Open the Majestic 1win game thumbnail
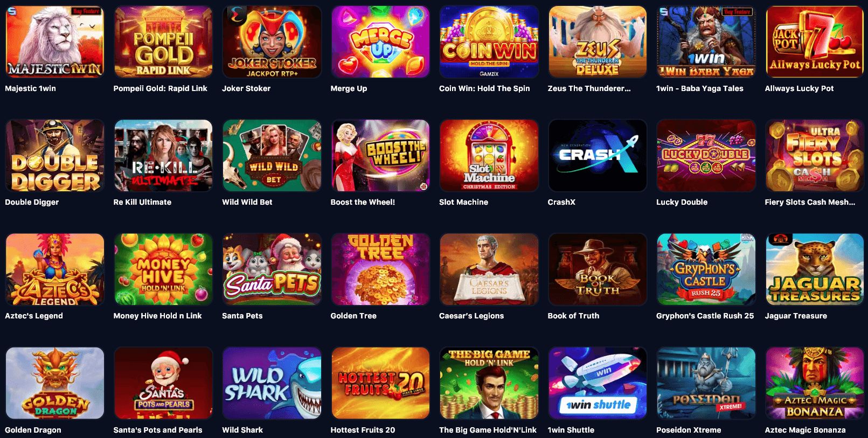 (x=54, y=41)
